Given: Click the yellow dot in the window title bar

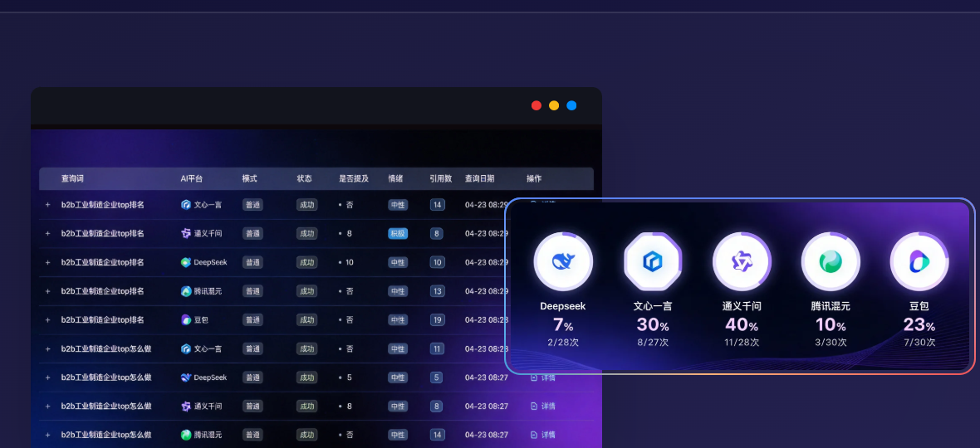Looking at the screenshot, I should click(554, 105).
